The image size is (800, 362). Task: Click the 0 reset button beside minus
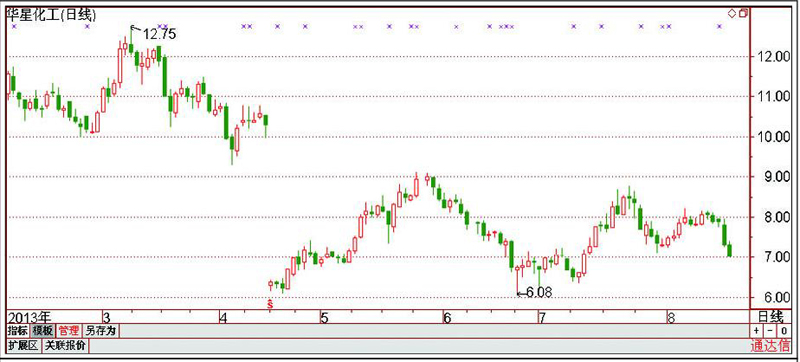(x=783, y=331)
